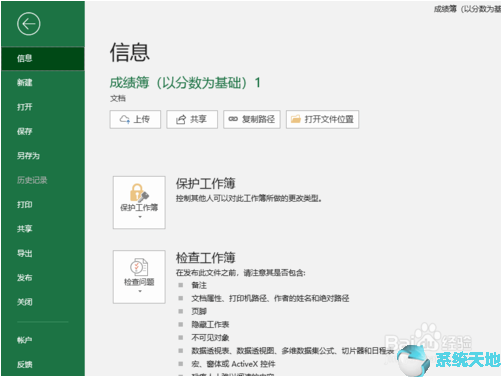The height and width of the screenshot is (377, 502).
Task: Click the 检查工作簿 heading
Action: (206, 258)
